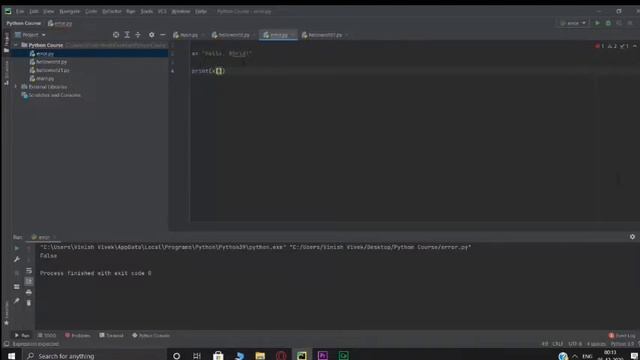Click the warning count indicator in editor
The width and height of the screenshot is (640, 360).
click(612, 46)
